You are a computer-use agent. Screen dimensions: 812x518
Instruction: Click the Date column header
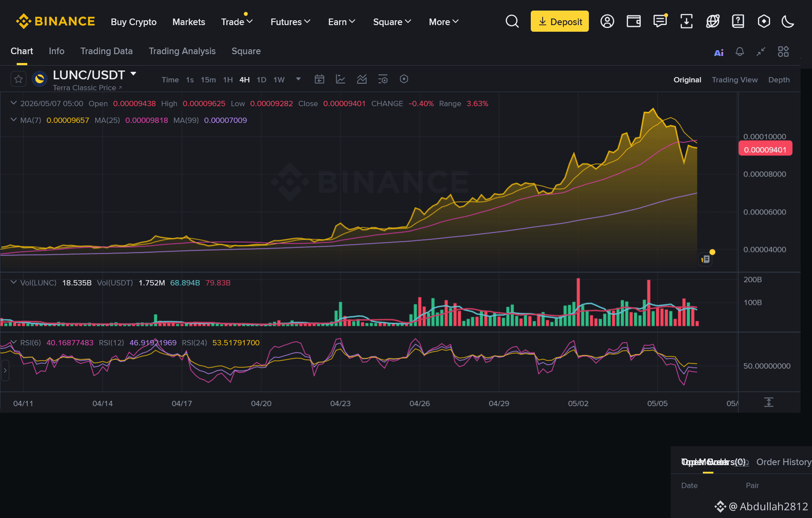689,485
